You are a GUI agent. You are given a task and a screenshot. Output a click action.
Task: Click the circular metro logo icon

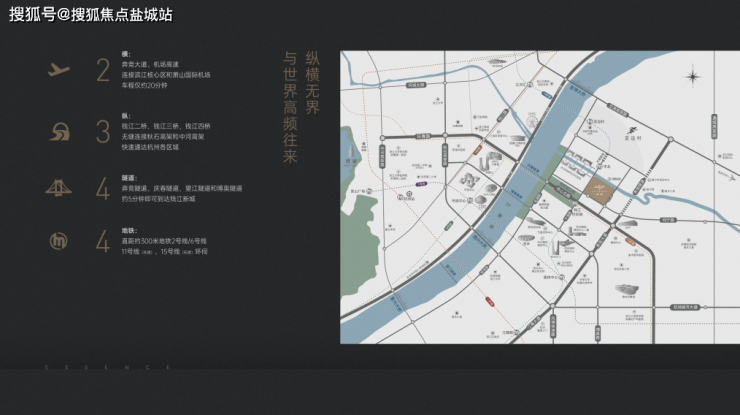click(x=59, y=241)
